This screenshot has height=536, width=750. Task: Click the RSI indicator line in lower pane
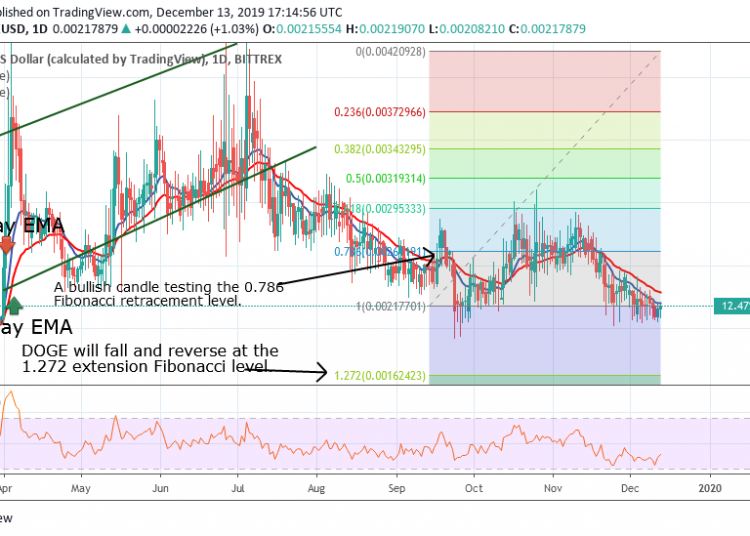tap(300, 440)
